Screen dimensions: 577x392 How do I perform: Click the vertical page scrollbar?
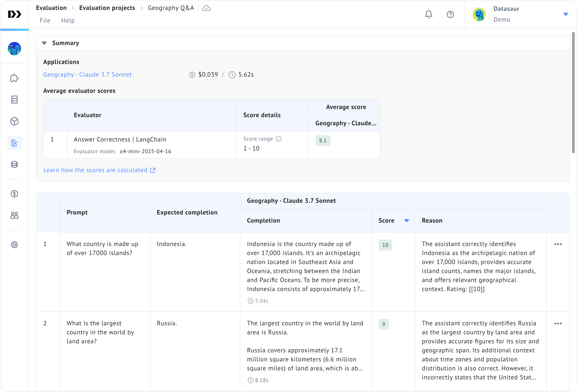573,92
